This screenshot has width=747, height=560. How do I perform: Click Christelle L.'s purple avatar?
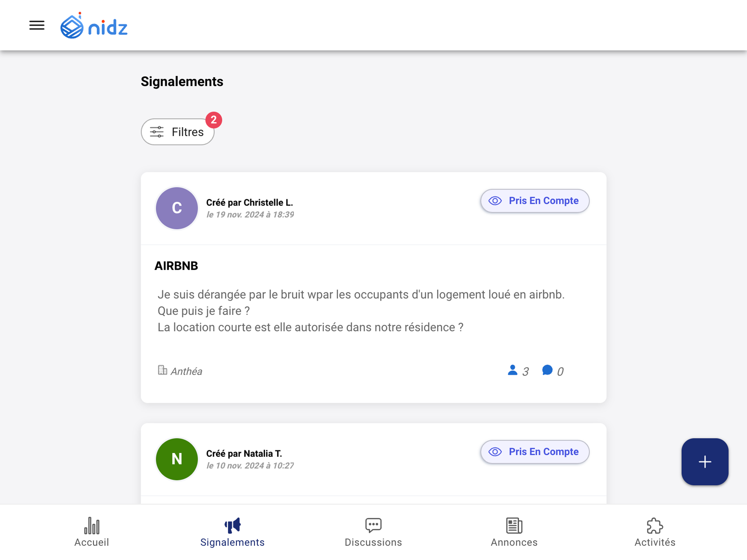point(177,208)
